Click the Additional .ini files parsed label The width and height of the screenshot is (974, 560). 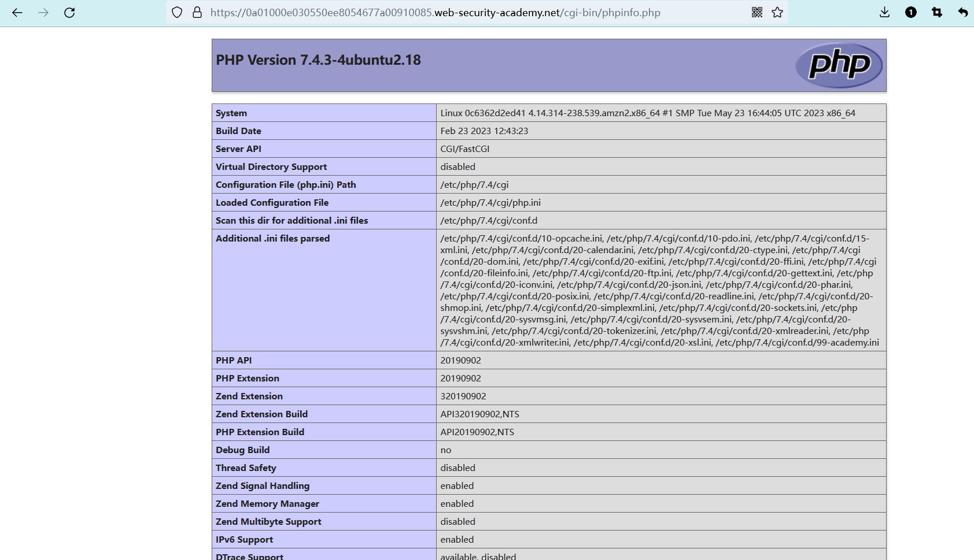click(272, 239)
